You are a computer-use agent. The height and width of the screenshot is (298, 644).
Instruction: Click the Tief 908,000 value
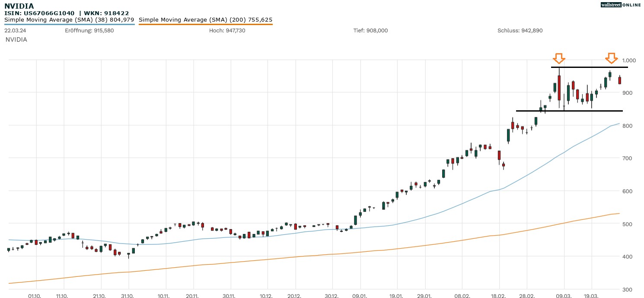click(x=370, y=31)
